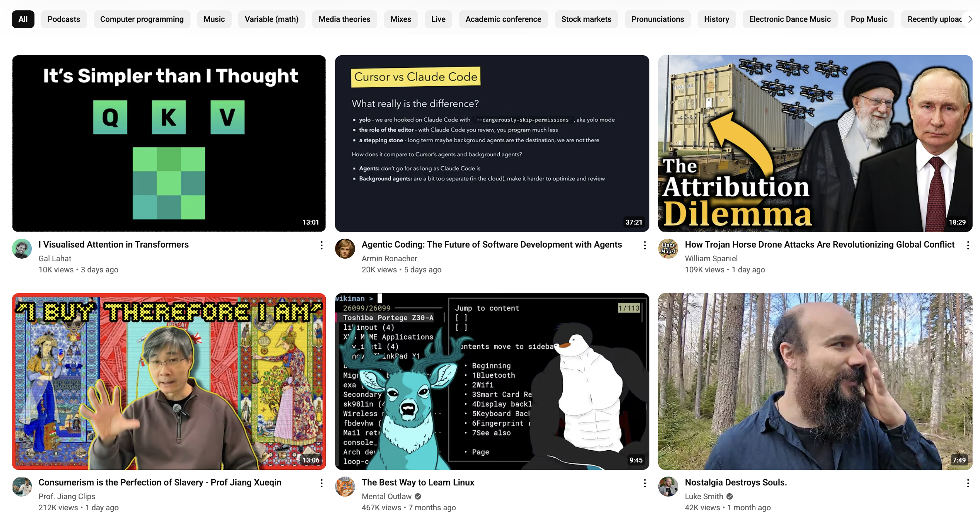This screenshot has height=524, width=980.
Task: Play the I Buy Therefore I Am thumbnail
Action: tap(169, 381)
